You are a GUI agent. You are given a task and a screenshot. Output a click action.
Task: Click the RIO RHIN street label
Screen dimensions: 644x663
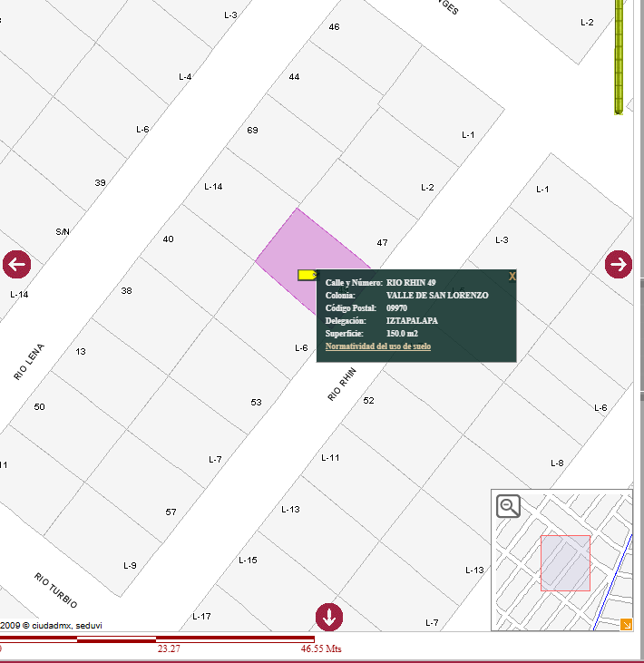tap(342, 385)
